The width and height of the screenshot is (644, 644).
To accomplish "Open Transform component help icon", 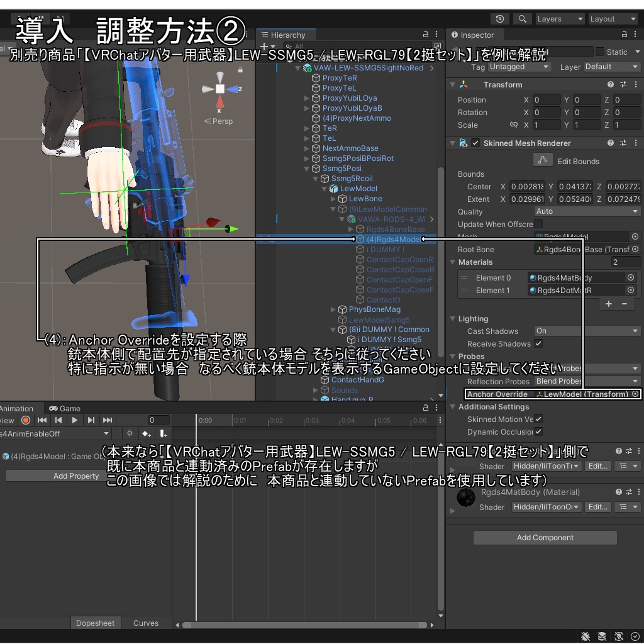I will click(611, 84).
